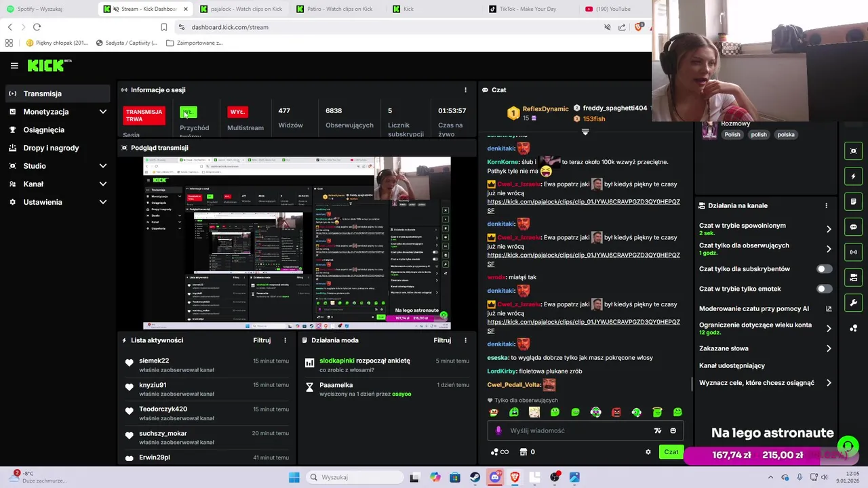The image size is (868, 488).
Task: Switch to pajalock Watch clips browser tab
Action: pos(243,9)
